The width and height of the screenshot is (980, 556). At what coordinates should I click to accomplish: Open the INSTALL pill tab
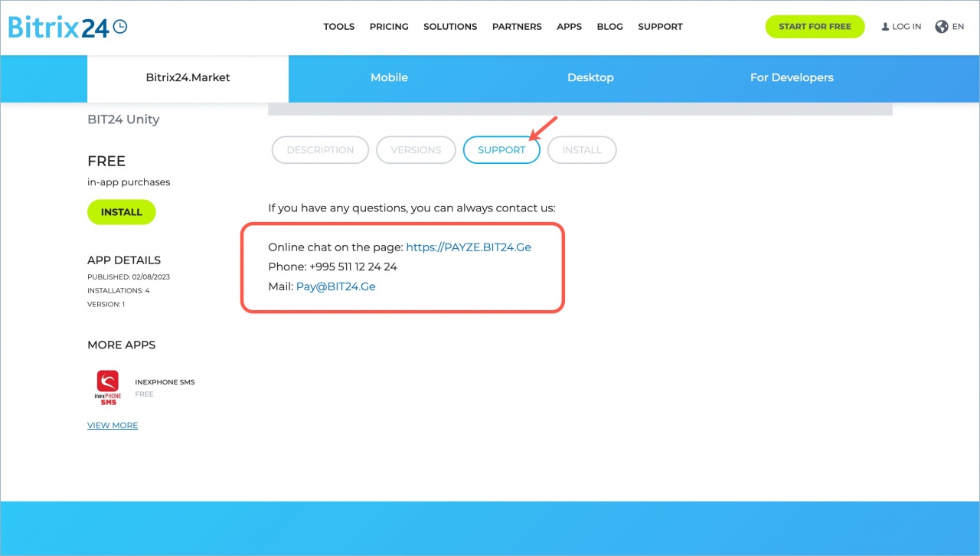tap(582, 150)
